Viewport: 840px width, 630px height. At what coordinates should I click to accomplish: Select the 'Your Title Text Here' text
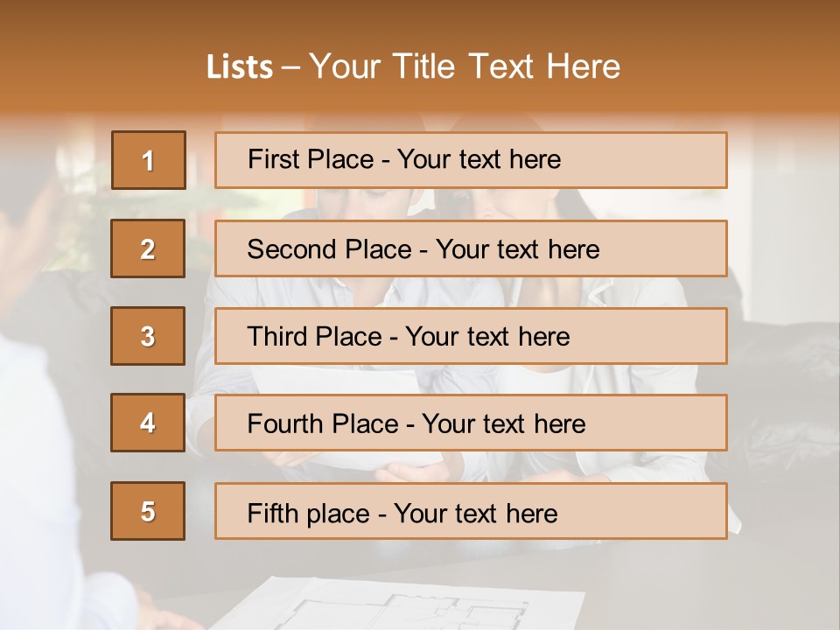click(465, 66)
